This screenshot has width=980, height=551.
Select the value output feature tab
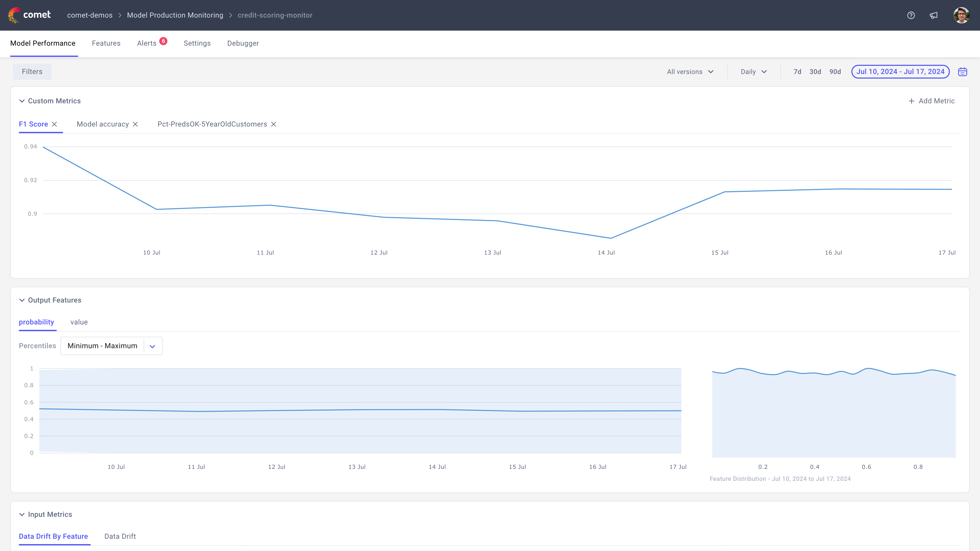[79, 322]
